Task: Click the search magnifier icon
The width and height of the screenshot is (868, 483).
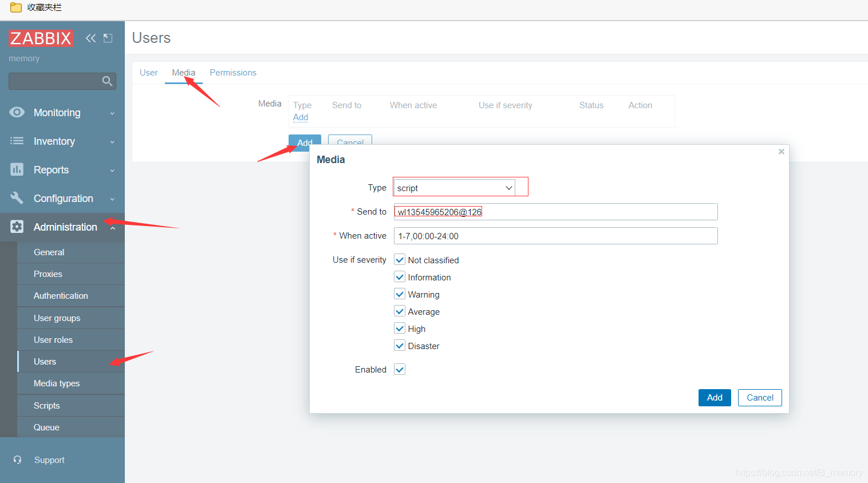Action: point(107,81)
